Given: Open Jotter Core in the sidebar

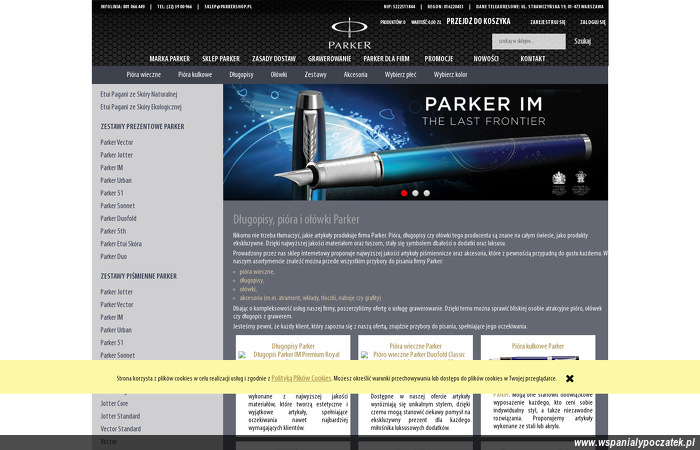Looking at the screenshot, I should point(114,403).
